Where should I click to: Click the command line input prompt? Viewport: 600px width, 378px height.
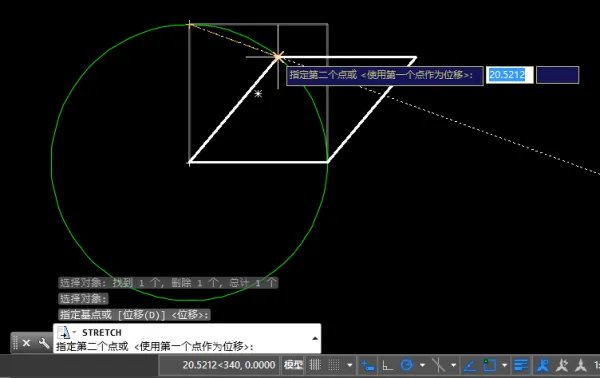[155, 347]
